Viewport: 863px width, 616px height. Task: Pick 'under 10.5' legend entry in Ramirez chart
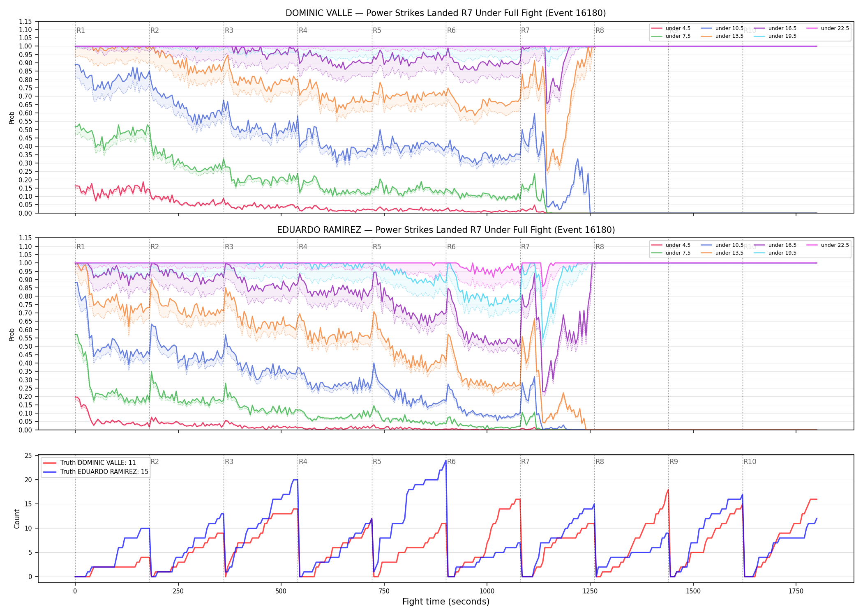[722, 245]
